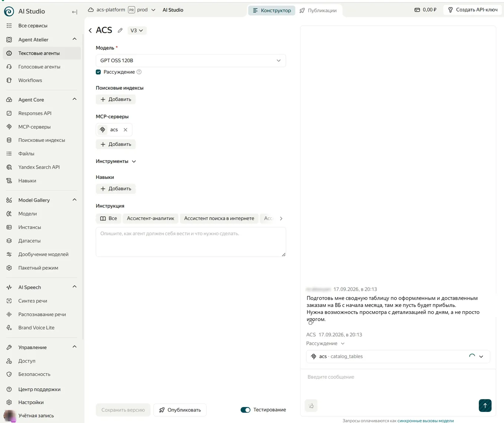Click Создать API-ключ button
Image resolution: width=504 pixels, height=423 pixels.
click(472, 10)
